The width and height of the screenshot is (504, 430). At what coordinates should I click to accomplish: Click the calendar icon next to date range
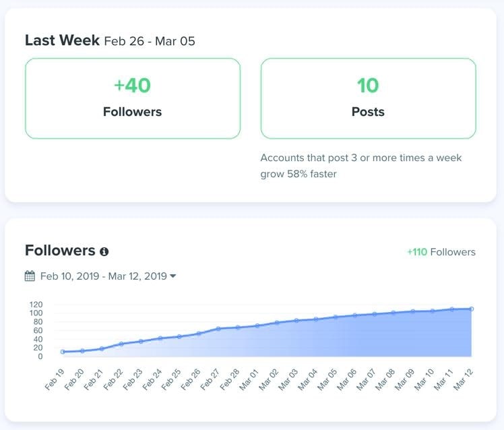point(30,276)
